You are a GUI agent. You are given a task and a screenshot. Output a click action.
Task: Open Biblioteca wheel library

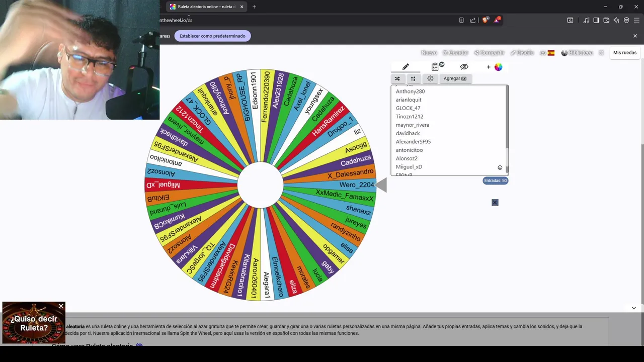[577, 53]
